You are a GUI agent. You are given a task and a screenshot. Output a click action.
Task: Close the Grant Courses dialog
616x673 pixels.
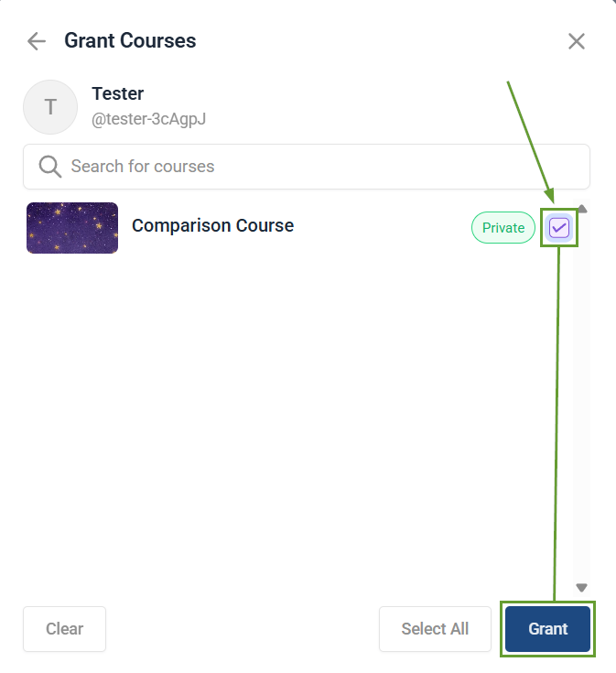click(x=576, y=41)
